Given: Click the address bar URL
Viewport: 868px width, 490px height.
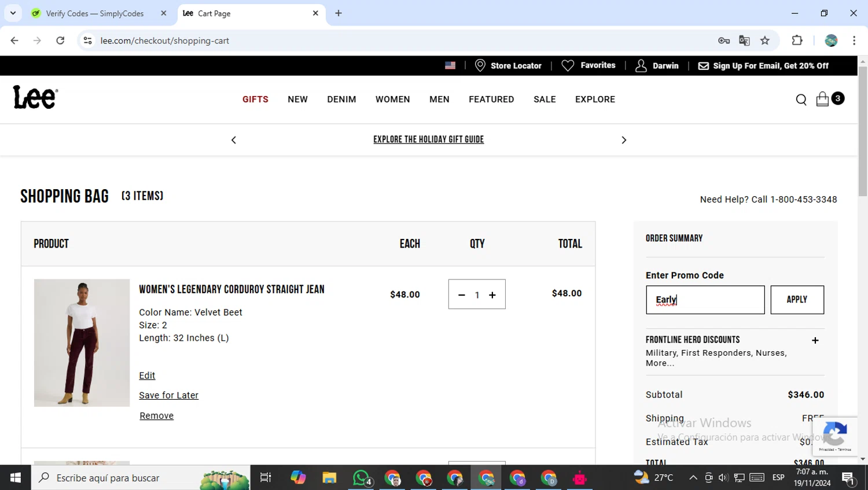Looking at the screenshot, I should click(164, 40).
